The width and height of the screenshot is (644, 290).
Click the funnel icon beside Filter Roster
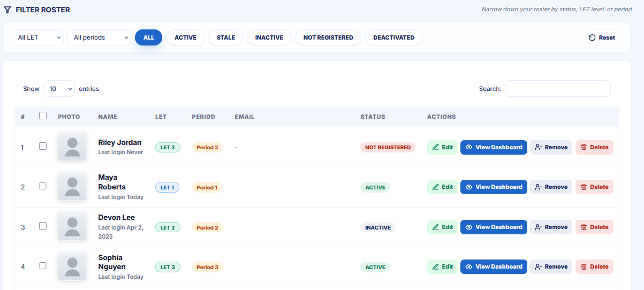(7, 10)
